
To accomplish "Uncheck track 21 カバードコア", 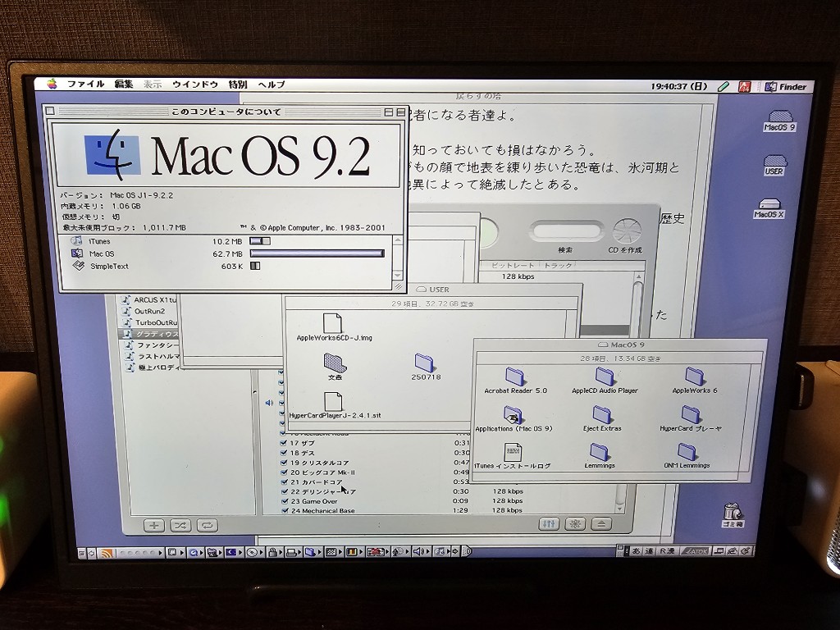I will [x=284, y=482].
